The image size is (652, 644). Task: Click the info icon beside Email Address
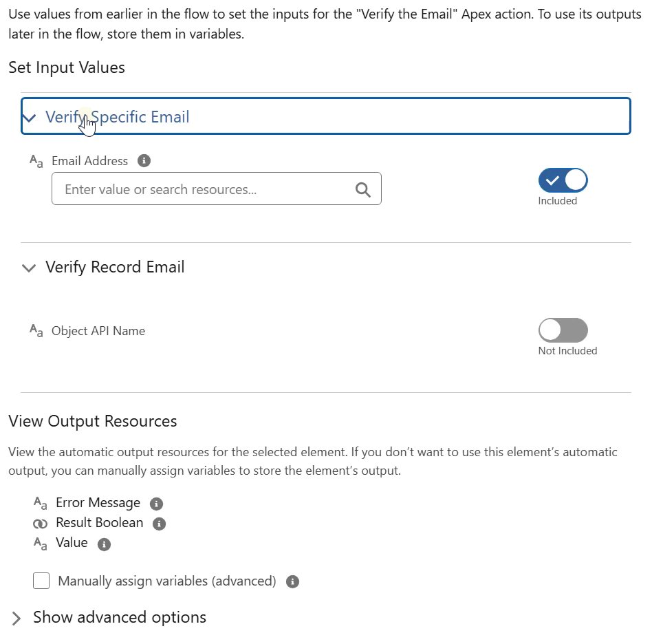pos(144,160)
